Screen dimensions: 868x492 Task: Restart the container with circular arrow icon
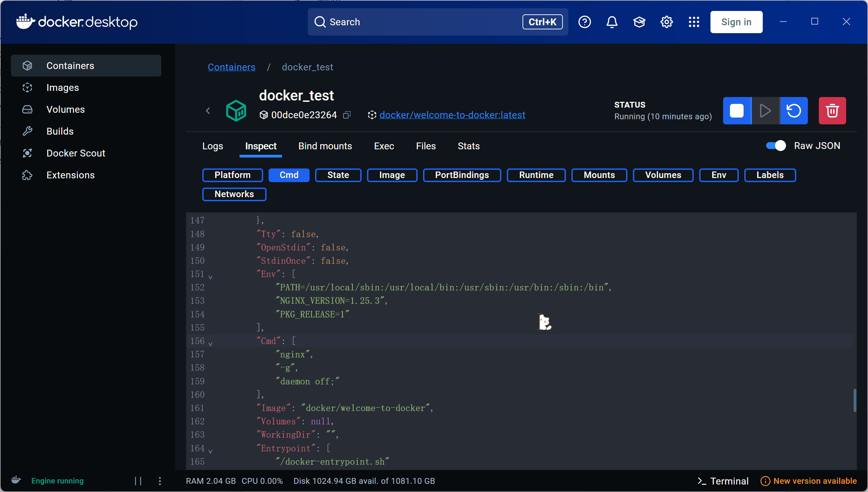click(x=794, y=111)
